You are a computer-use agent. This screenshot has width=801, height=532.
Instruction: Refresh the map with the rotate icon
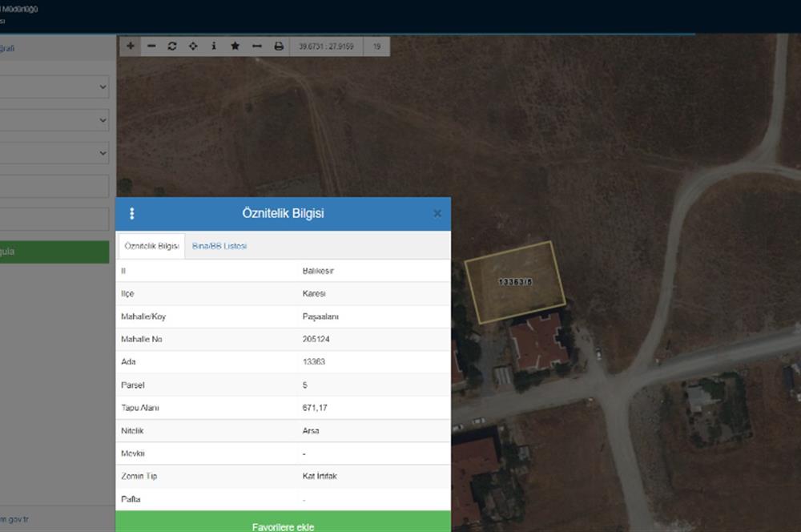point(172,46)
